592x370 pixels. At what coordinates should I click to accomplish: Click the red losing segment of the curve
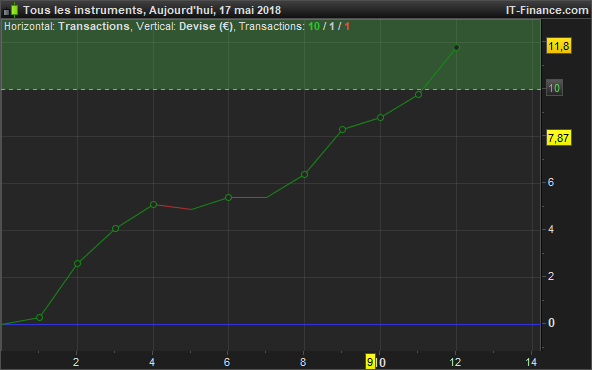click(174, 207)
